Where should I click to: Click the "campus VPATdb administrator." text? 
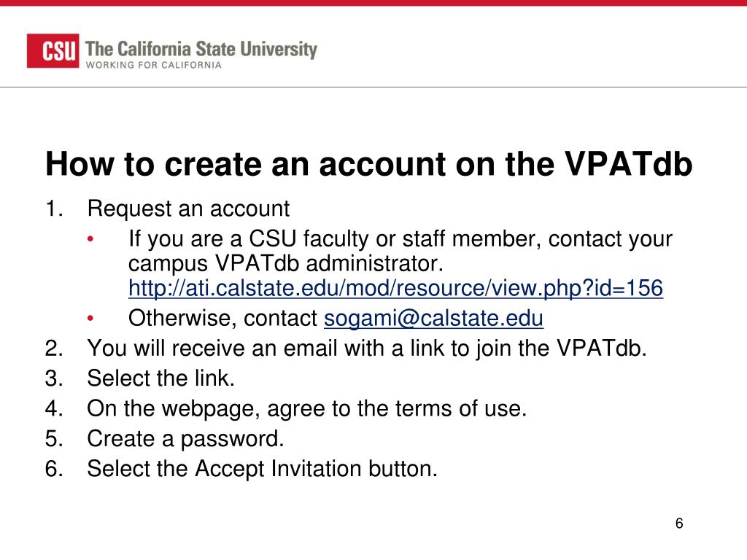tap(285, 262)
